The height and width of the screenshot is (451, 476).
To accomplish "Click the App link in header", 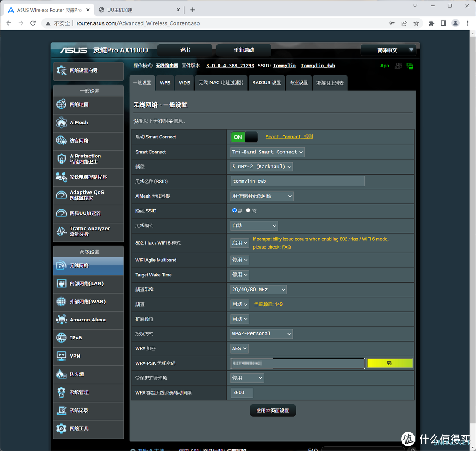I will 385,66.
